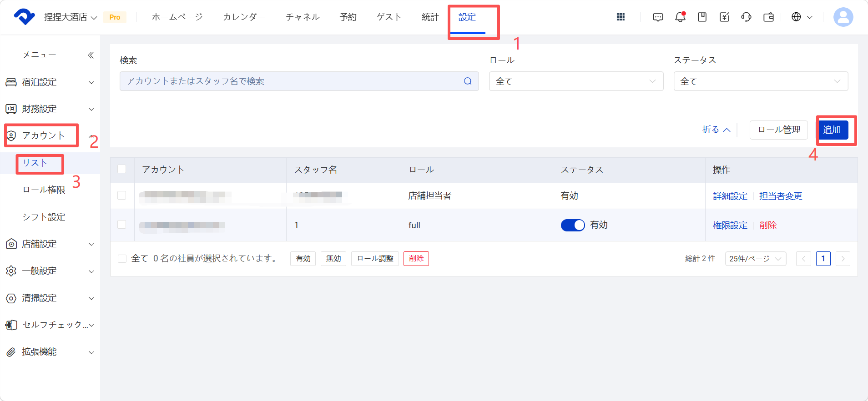Open the 設定 tab
Screen dimensions: 868x401
pyautogui.click(x=467, y=17)
